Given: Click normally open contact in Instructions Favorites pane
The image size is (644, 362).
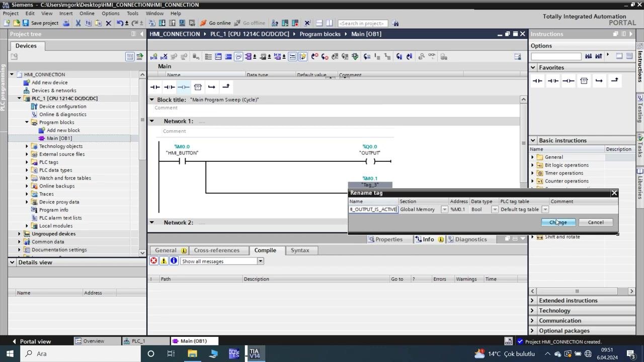Looking at the screenshot, I should 537,80.
